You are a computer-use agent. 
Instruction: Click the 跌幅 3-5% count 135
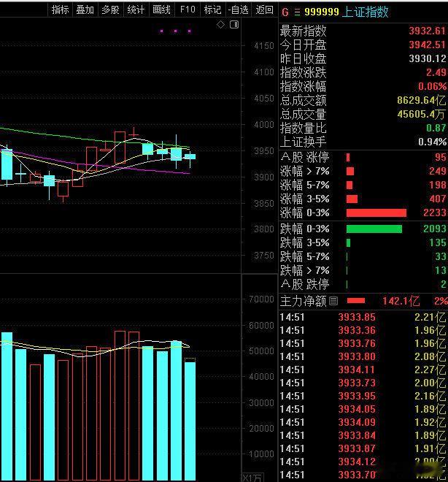tap(438, 243)
